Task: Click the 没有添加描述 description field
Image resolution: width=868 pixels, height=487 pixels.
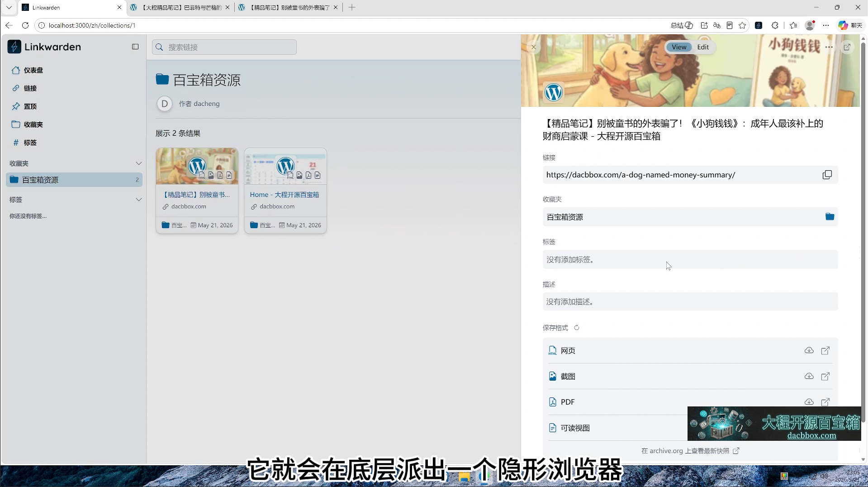Action: 690,301
